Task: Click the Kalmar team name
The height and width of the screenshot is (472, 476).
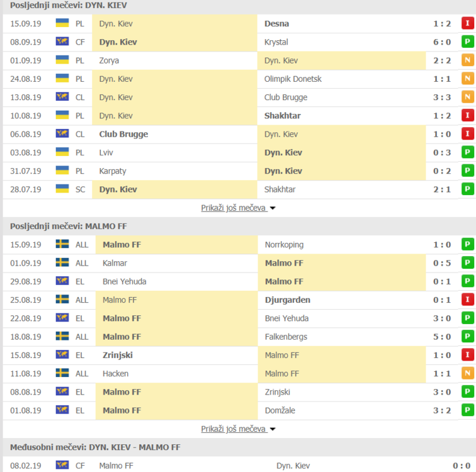Action: click(115, 263)
